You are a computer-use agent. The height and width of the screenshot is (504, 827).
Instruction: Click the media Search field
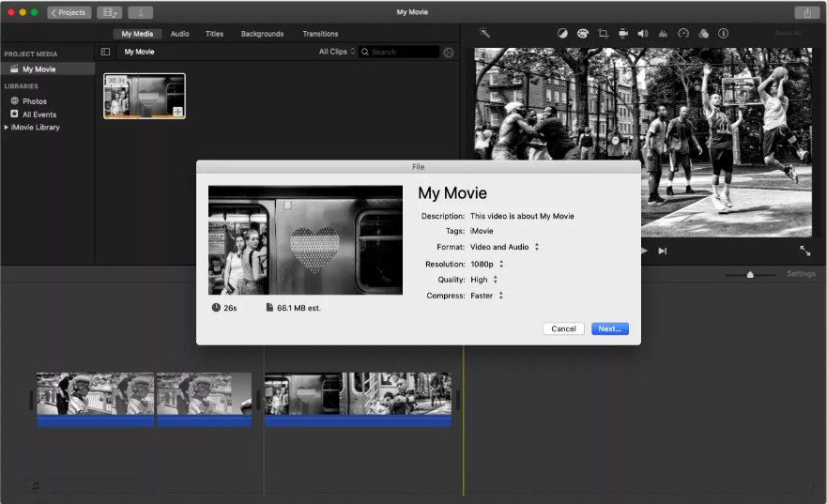tap(399, 52)
